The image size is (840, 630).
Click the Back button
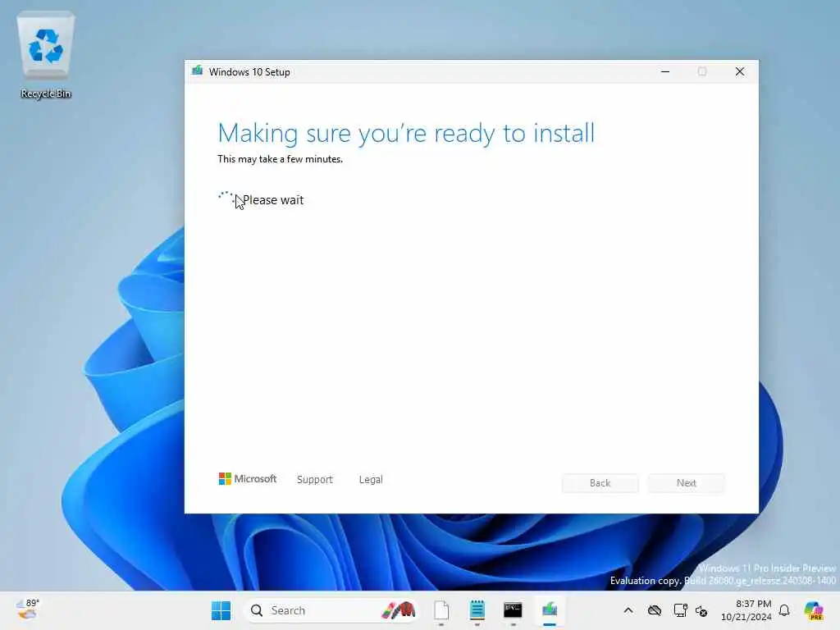point(600,482)
